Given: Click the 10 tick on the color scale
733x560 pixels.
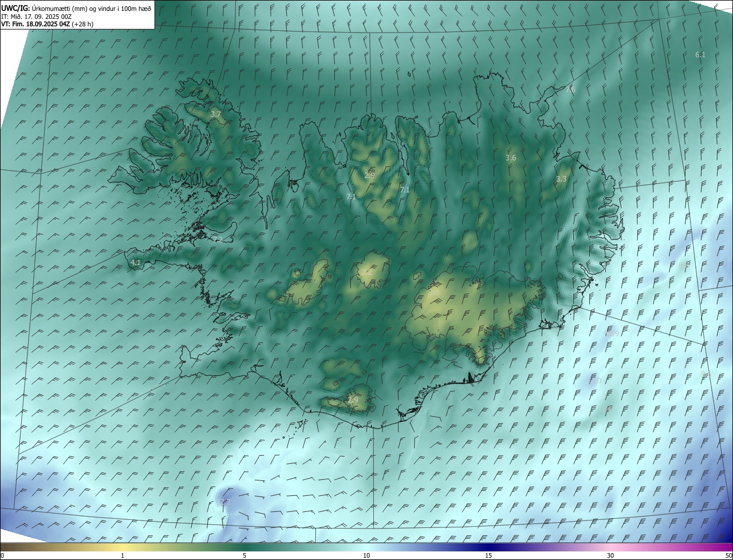Looking at the screenshot, I should pos(366,555).
